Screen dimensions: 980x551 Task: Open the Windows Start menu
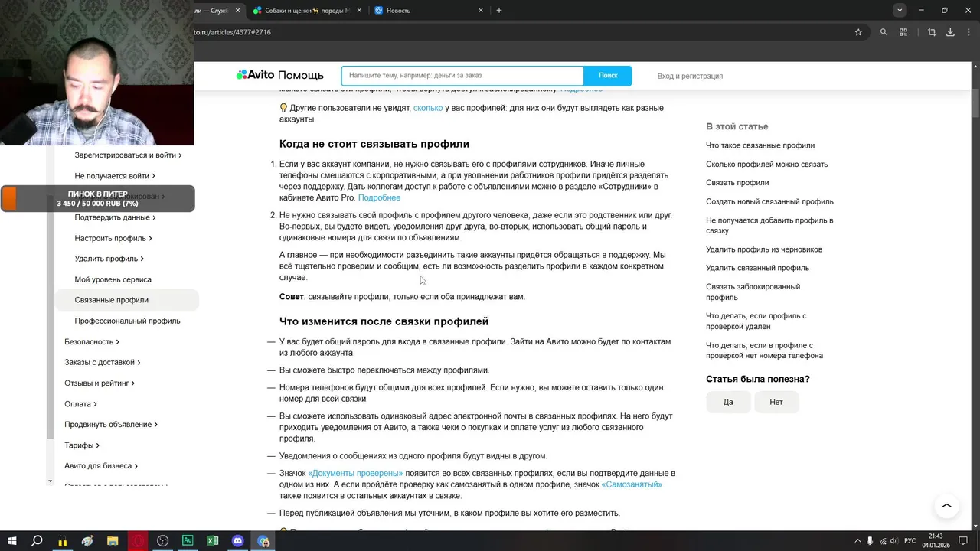pyautogui.click(x=12, y=541)
